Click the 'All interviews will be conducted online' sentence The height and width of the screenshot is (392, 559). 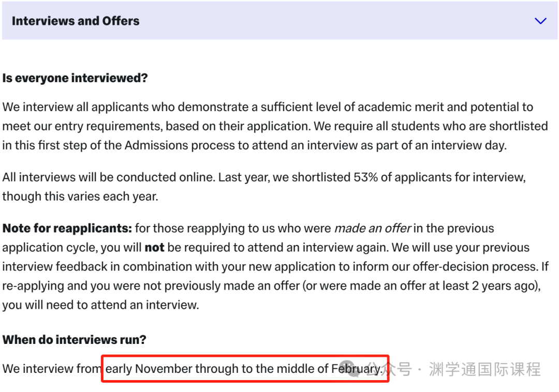109,177
